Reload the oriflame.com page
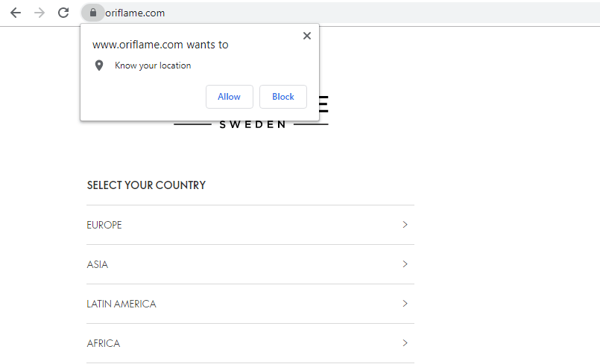This screenshot has width=600, height=364. (x=63, y=13)
